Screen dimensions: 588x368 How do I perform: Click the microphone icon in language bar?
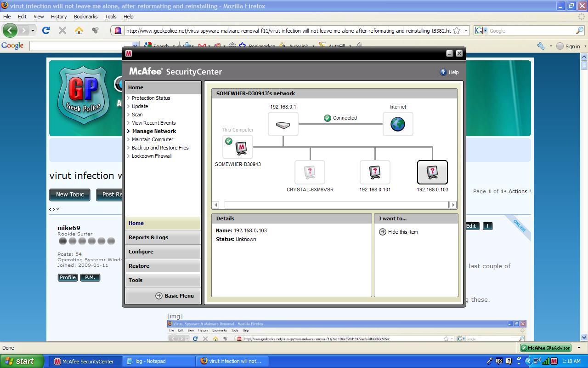click(490, 362)
